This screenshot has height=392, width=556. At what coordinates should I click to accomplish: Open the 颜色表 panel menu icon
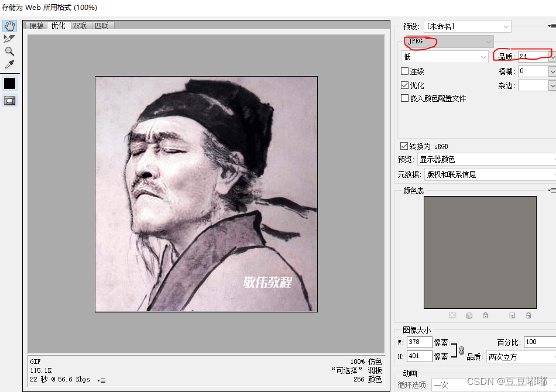(x=551, y=190)
